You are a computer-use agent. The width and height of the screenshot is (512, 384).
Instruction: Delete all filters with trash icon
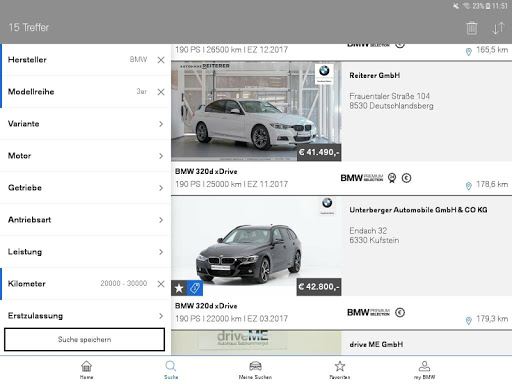(x=471, y=28)
